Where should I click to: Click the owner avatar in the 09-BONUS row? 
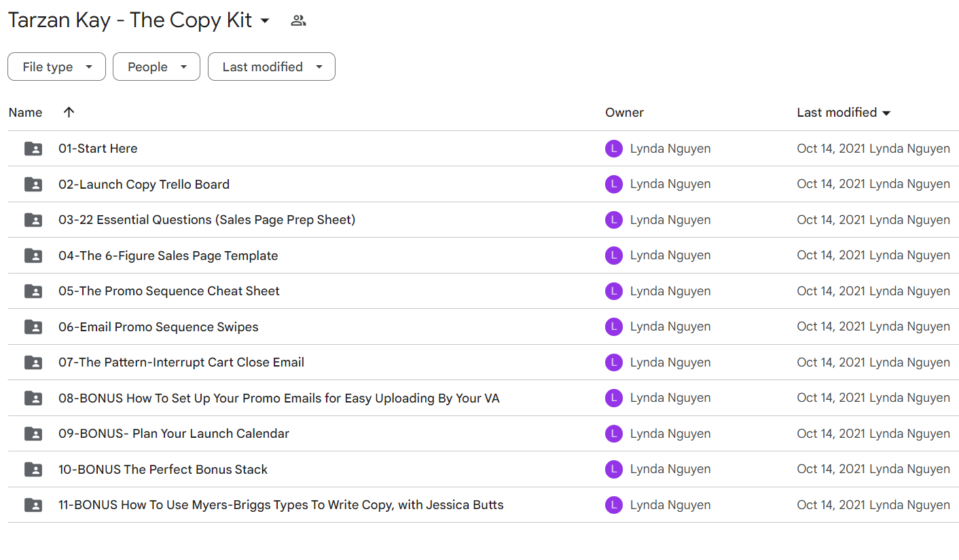click(x=614, y=434)
